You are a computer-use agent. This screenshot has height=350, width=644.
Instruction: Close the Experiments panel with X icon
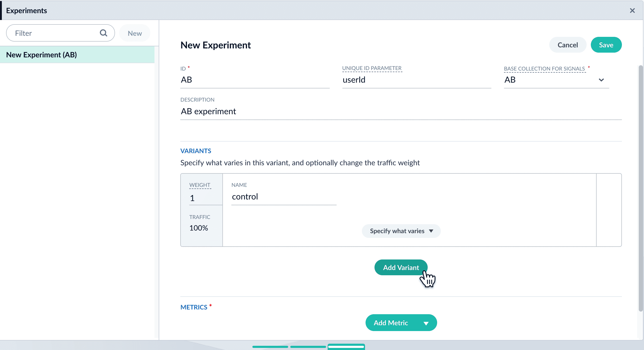[632, 11]
